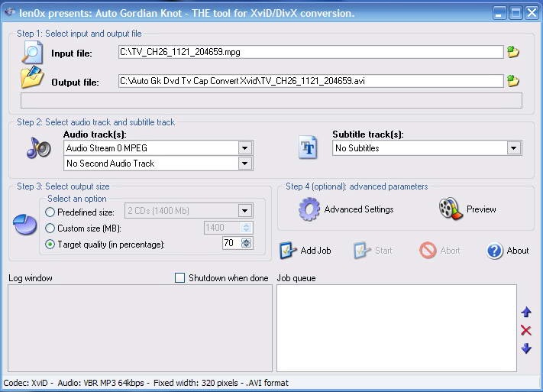Click 'Step 4 (optional): advanced parameters' heading
This screenshot has height=392, width=543.
357,186
